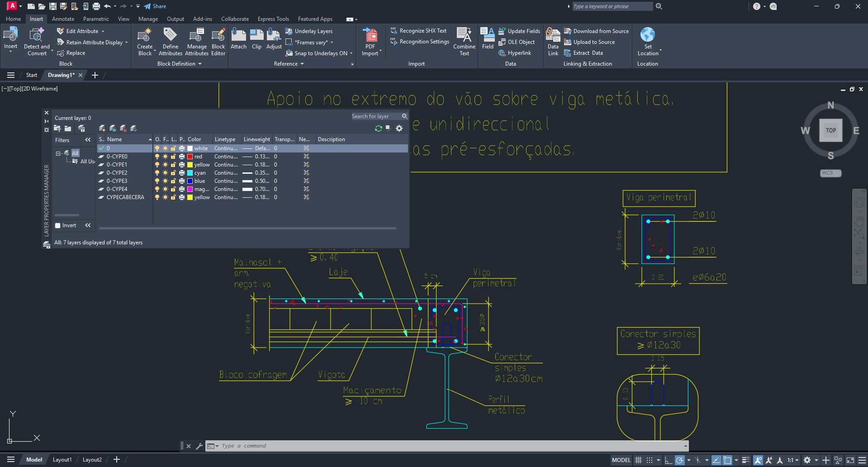Click the Set Location globe icon
868x467 pixels.
[648, 35]
